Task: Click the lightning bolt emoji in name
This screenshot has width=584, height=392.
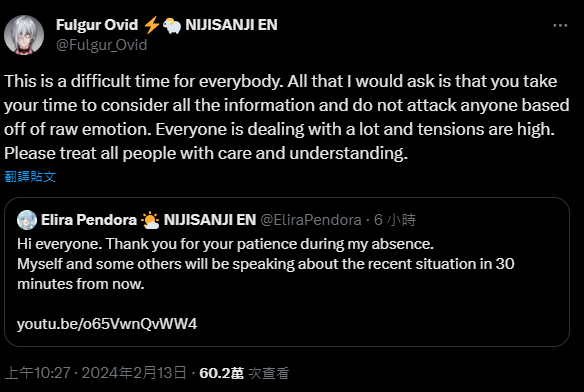Action: point(152,25)
